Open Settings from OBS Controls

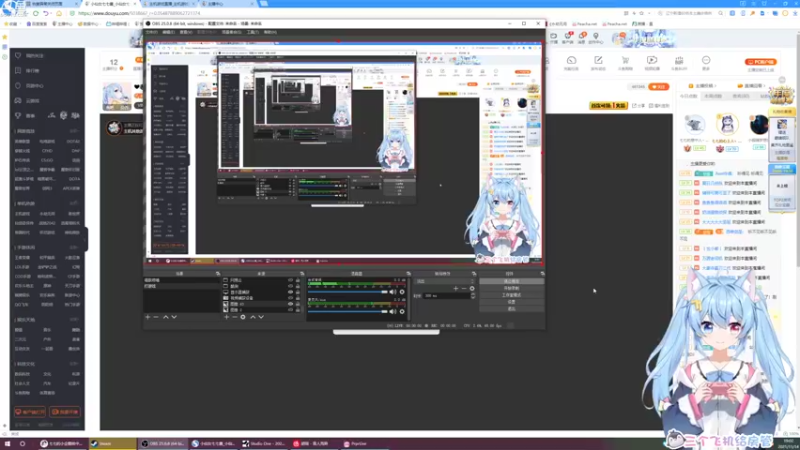[511, 302]
